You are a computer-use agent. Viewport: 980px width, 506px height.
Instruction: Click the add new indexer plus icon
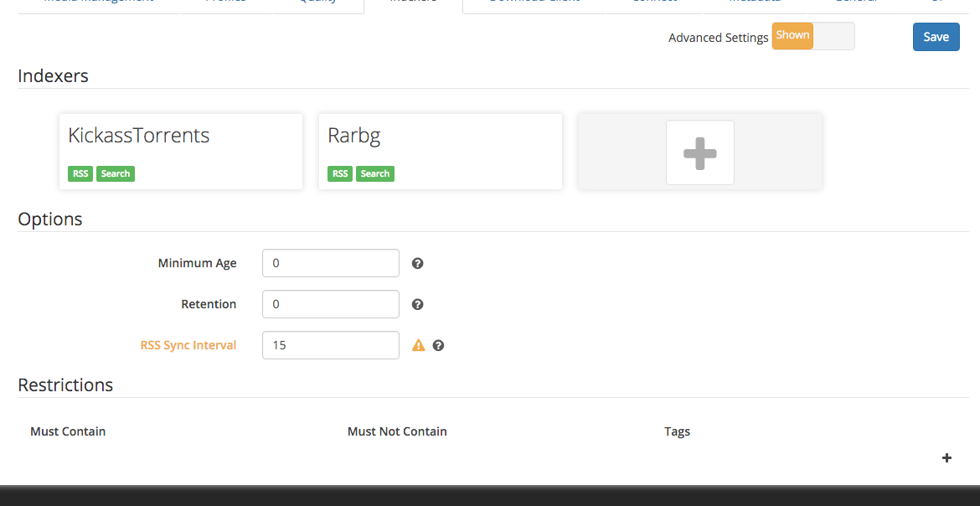699,152
